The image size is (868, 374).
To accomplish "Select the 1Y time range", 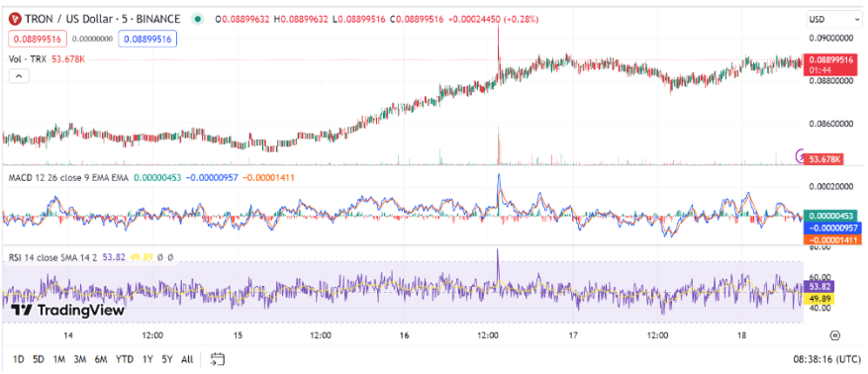I will [x=147, y=359].
